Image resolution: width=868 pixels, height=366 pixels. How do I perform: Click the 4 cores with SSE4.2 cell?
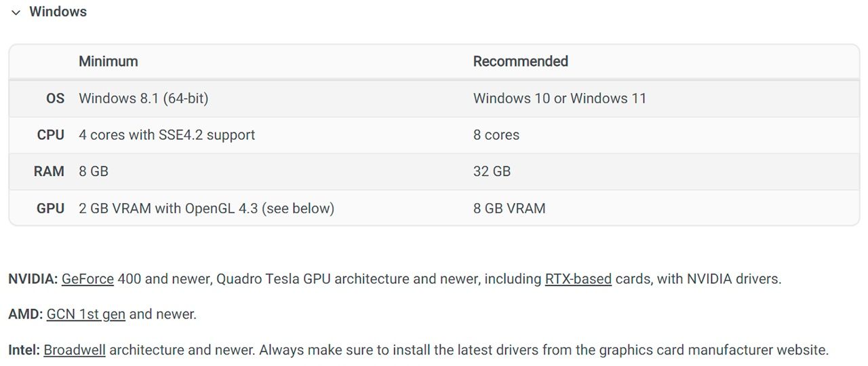(167, 135)
